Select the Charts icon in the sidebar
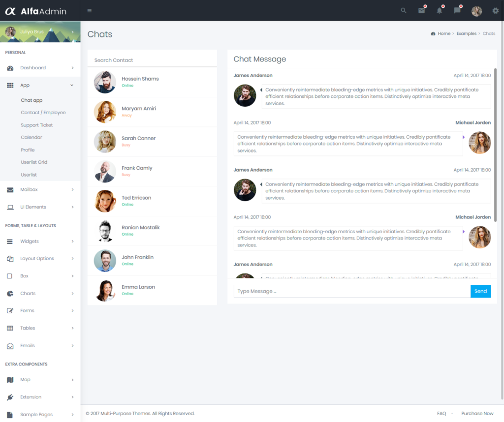 coord(10,293)
